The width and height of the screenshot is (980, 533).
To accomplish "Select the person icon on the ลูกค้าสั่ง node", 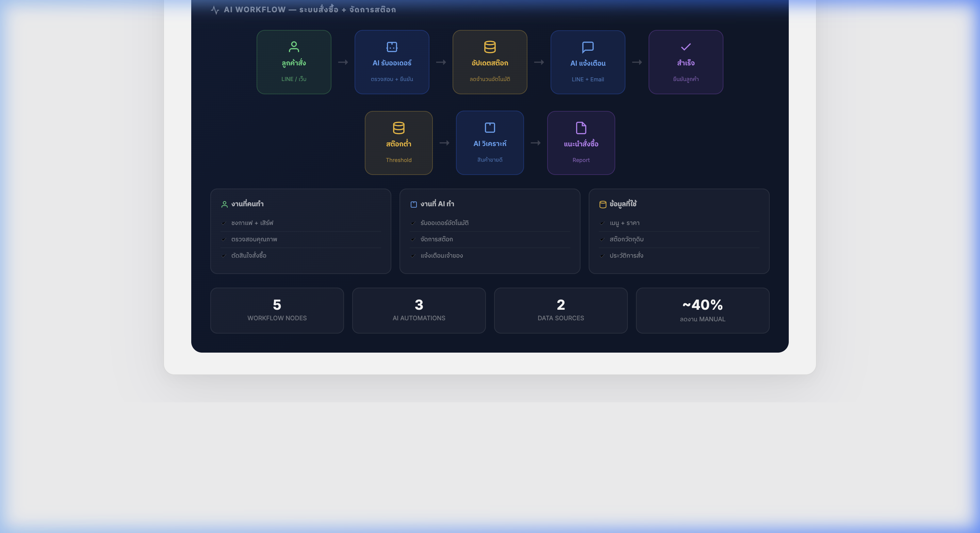I will coord(294,47).
